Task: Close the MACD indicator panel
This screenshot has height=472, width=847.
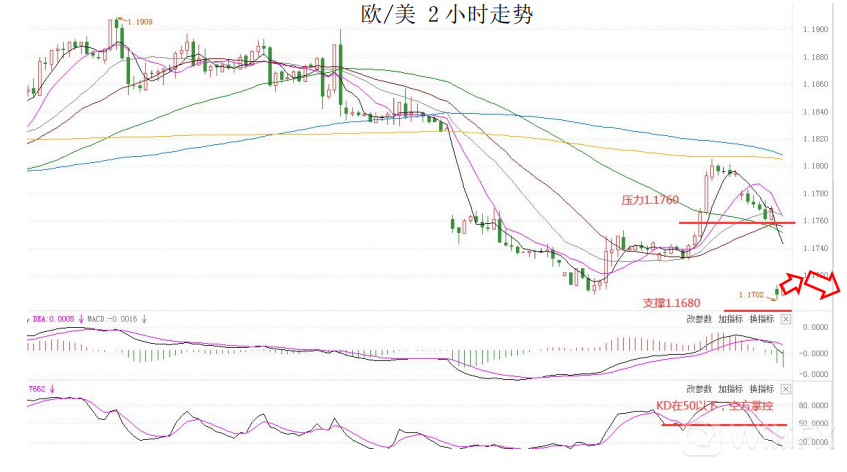Action: click(786, 320)
